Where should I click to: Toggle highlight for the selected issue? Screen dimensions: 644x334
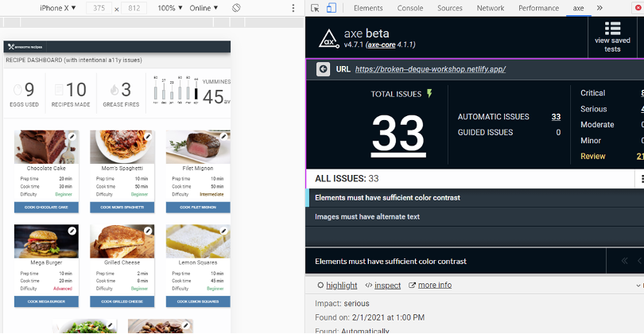click(x=337, y=285)
